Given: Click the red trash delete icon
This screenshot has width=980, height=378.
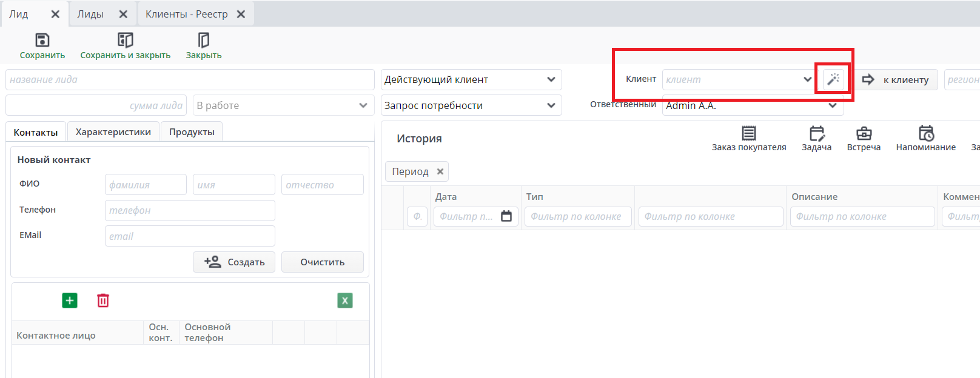Looking at the screenshot, I should click(103, 300).
